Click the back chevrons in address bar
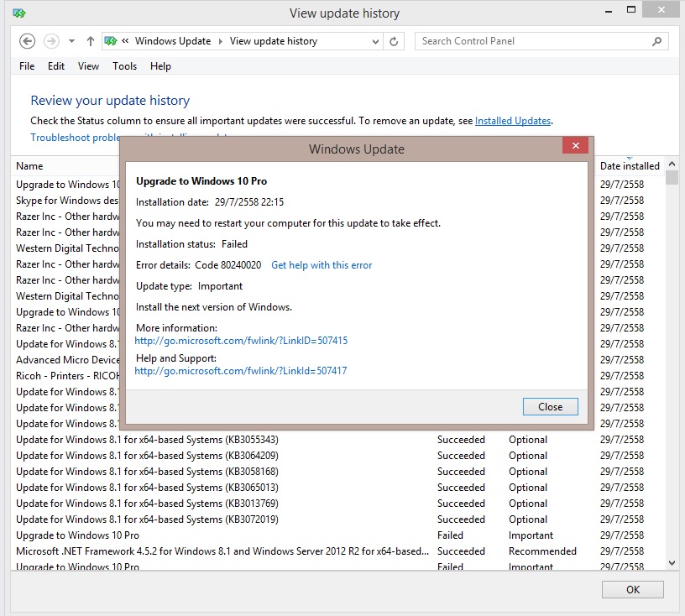Screen dimensions: 685x616 click(x=125, y=40)
